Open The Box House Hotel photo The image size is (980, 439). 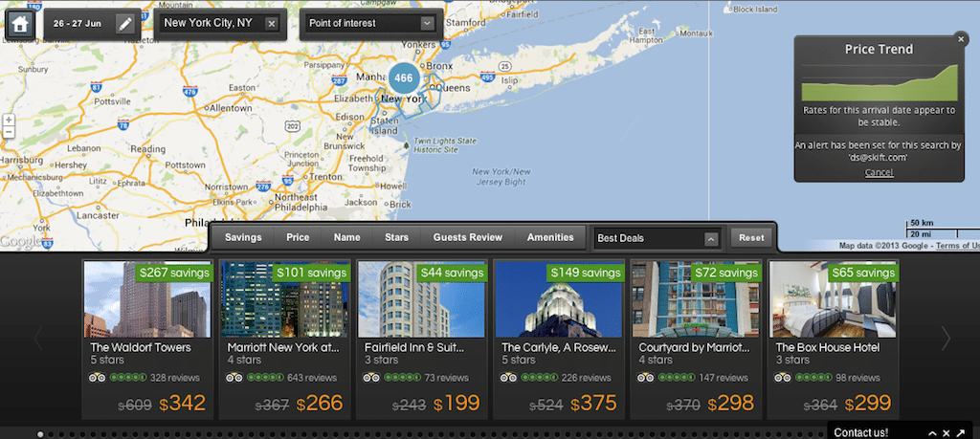(834, 299)
